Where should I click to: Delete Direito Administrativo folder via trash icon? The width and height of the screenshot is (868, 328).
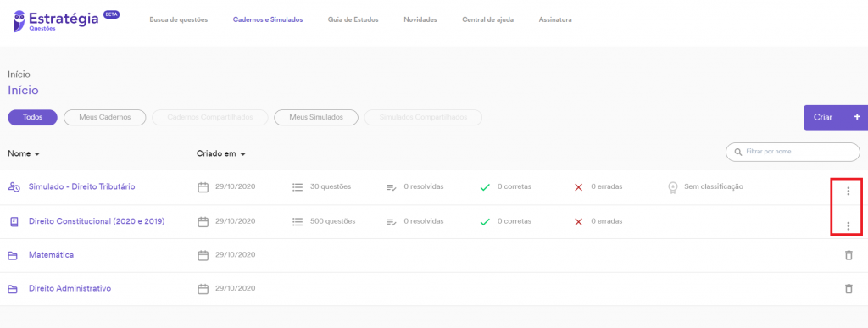pyautogui.click(x=848, y=289)
